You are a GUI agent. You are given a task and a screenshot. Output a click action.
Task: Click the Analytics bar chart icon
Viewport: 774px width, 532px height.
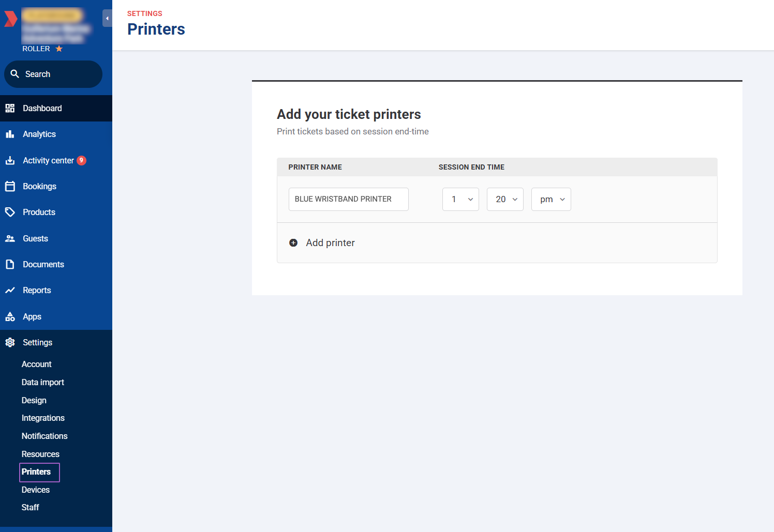click(10, 134)
